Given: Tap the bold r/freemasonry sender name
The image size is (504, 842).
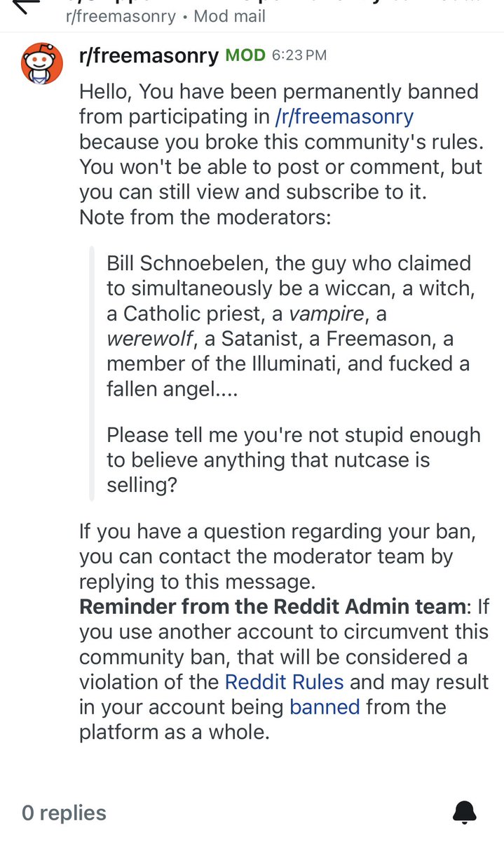Looking at the screenshot, I should pos(149,55).
